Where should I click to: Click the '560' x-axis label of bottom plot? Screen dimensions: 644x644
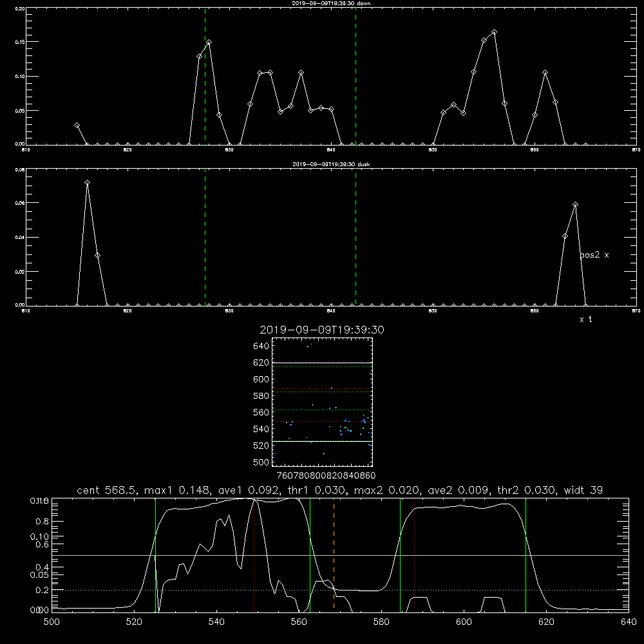point(299,622)
